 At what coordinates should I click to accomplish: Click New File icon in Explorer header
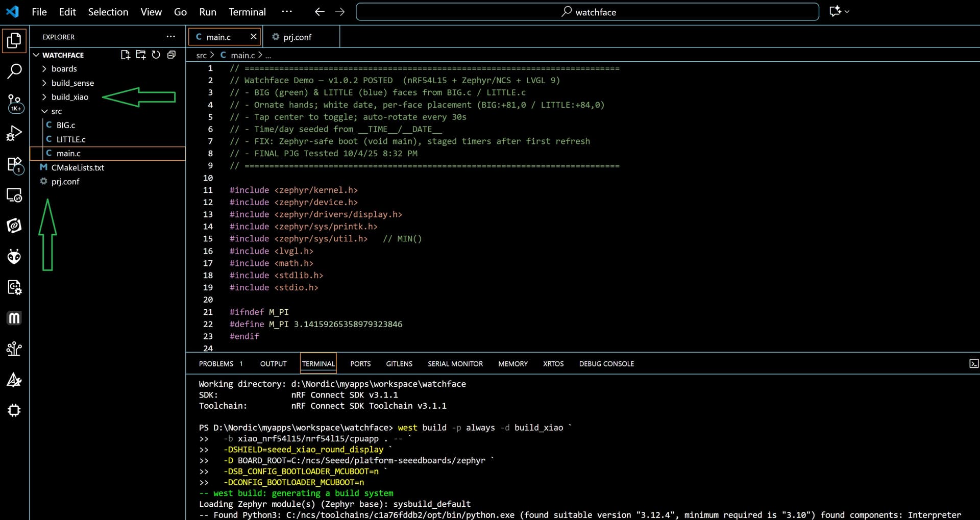[125, 55]
